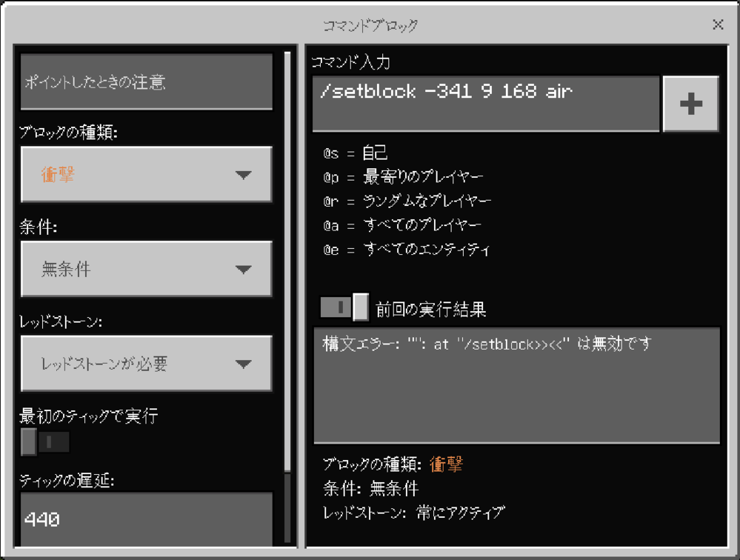Open the redstone requirement dropdown
The height and width of the screenshot is (560, 740).
tap(146, 363)
